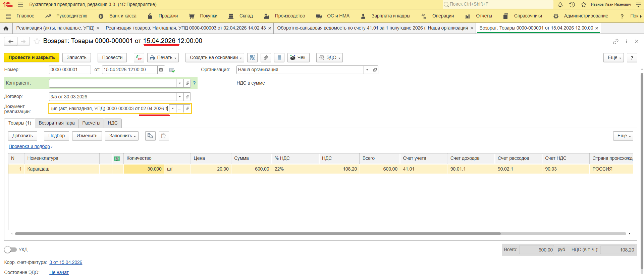Open the Контрагент record with its open-form icon
Screen dimensions: 644x275
tap(187, 83)
